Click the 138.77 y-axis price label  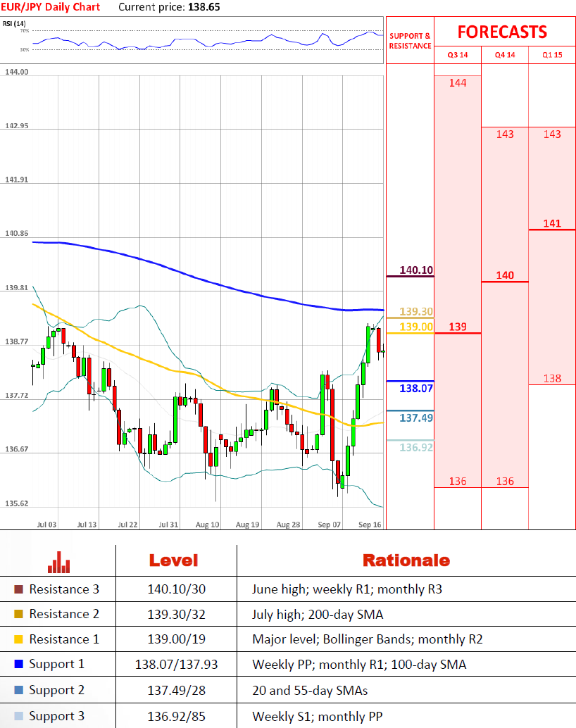click(x=17, y=341)
